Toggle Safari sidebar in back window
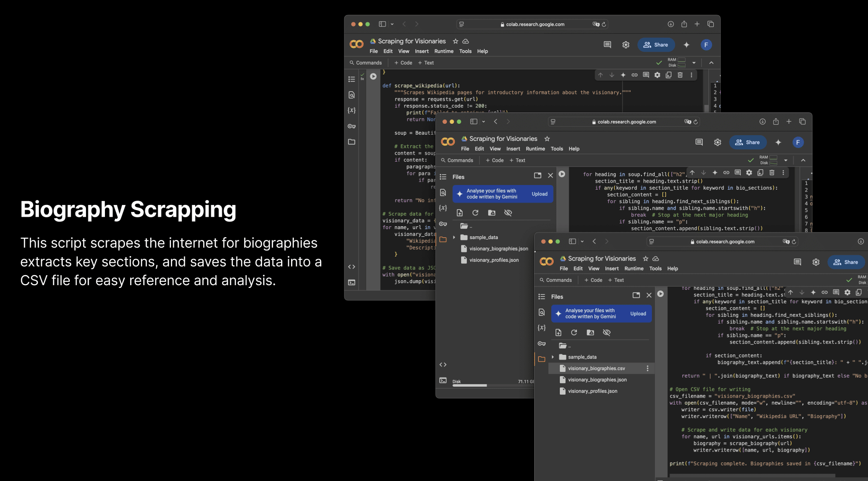This screenshot has height=481, width=868. click(382, 24)
